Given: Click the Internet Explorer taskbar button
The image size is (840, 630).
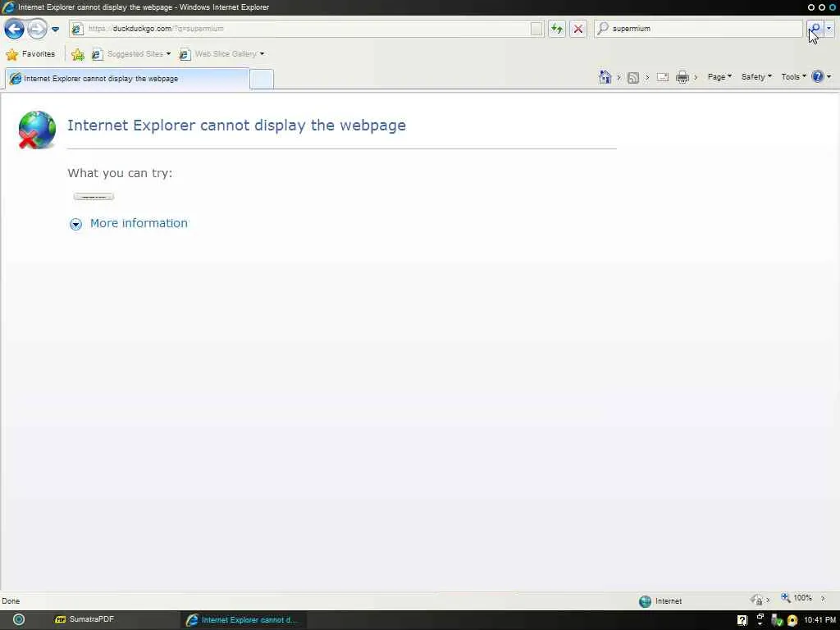Looking at the screenshot, I should tap(243, 620).
